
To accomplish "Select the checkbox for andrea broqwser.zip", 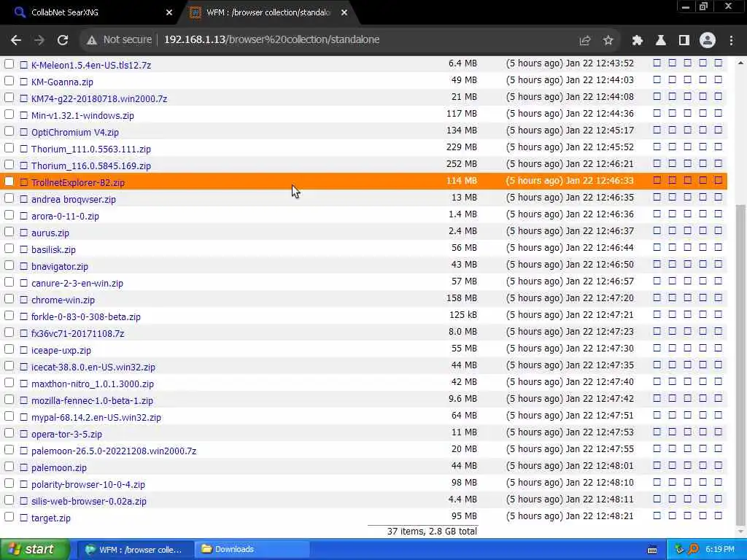I will [x=9, y=198].
